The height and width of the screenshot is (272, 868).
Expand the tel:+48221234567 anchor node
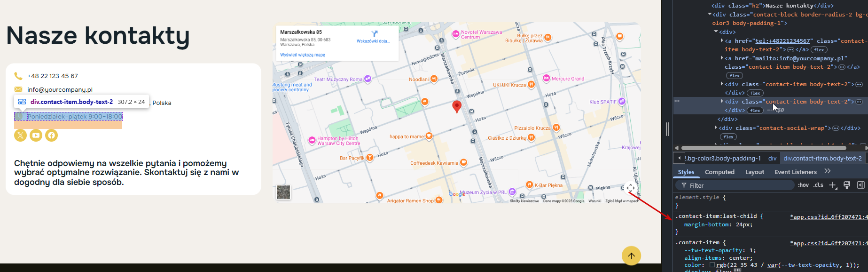click(722, 41)
